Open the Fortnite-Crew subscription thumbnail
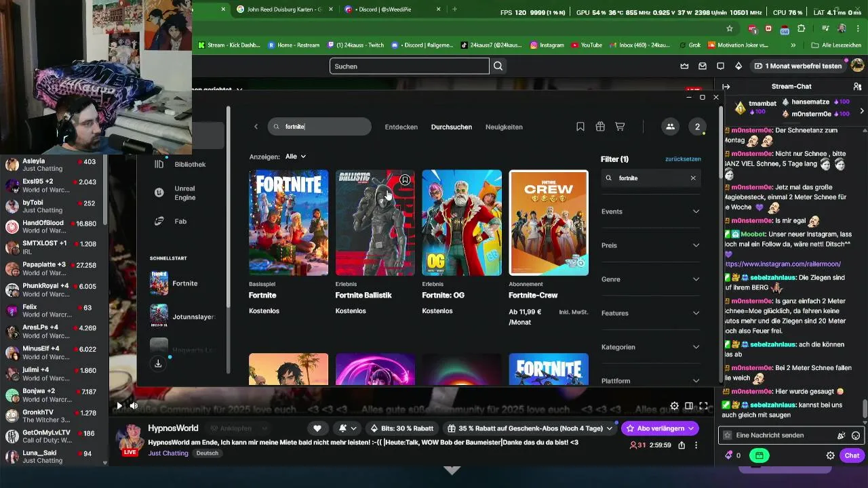 click(x=549, y=222)
